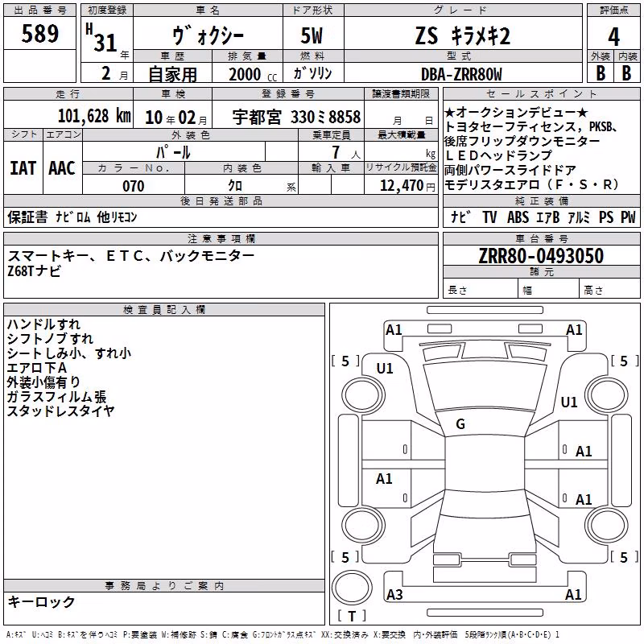Click the shift type IAT
644x644 pixels.
(23, 168)
